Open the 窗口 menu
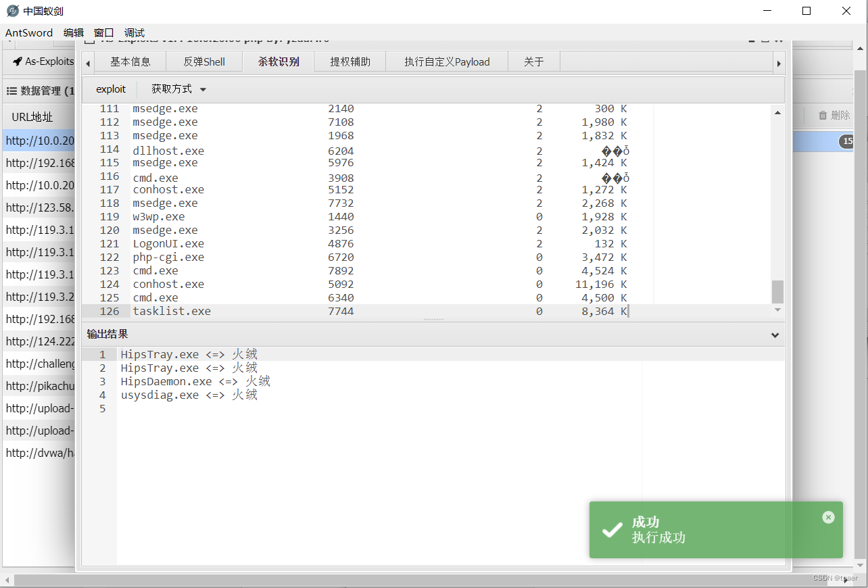Screen dimensions: 868x588 pyautogui.click(x=104, y=32)
